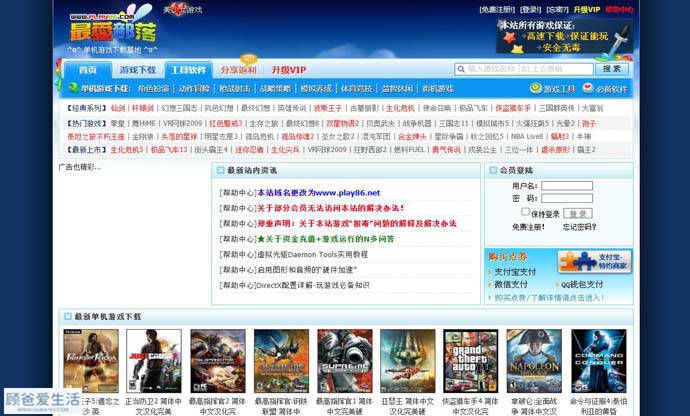Click 生化危机5 in the 最新上市 row
The height and width of the screenshot is (416, 690).
[127, 150]
